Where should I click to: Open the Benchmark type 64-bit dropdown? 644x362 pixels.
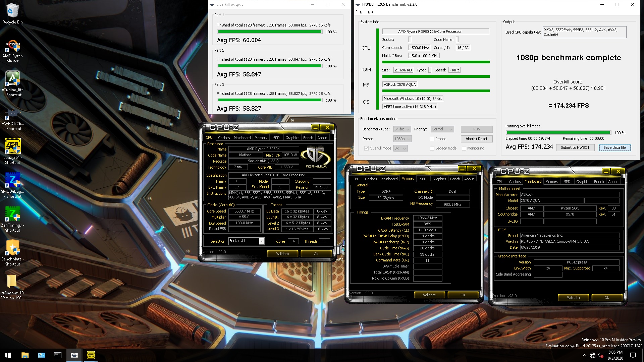point(402,129)
